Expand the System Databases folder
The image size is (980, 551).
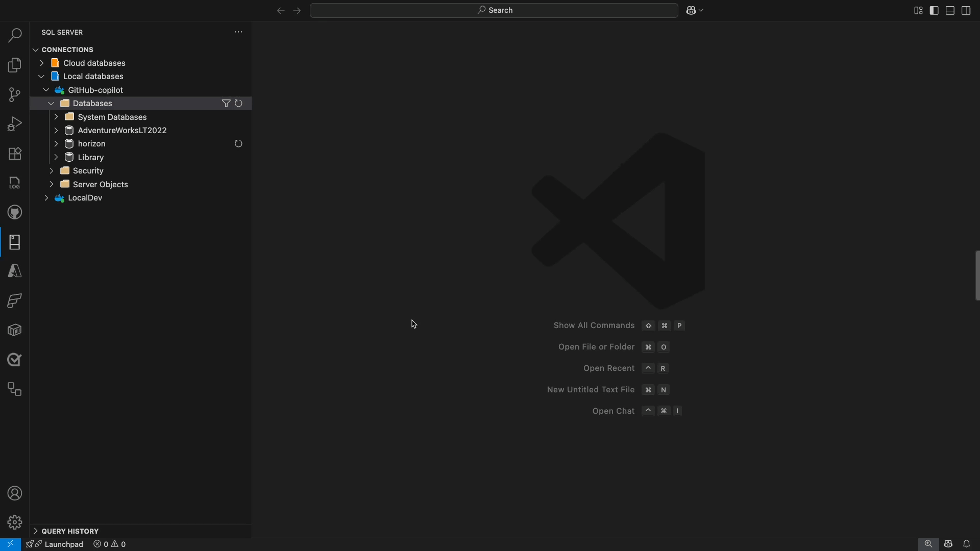(x=56, y=117)
